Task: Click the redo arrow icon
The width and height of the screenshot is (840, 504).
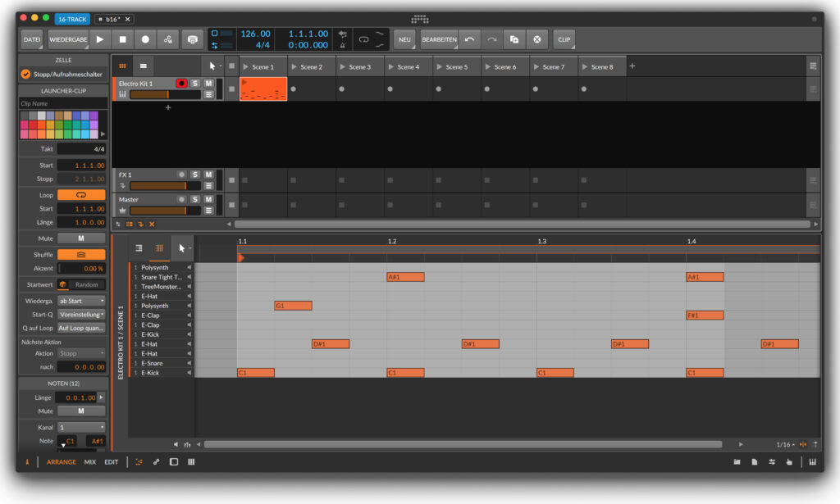Action: point(492,39)
